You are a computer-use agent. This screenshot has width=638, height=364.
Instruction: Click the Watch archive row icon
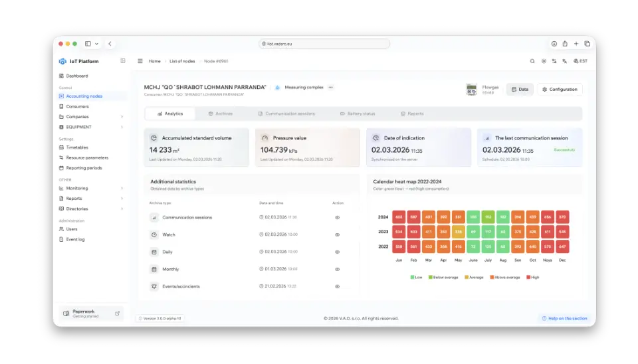click(x=154, y=234)
